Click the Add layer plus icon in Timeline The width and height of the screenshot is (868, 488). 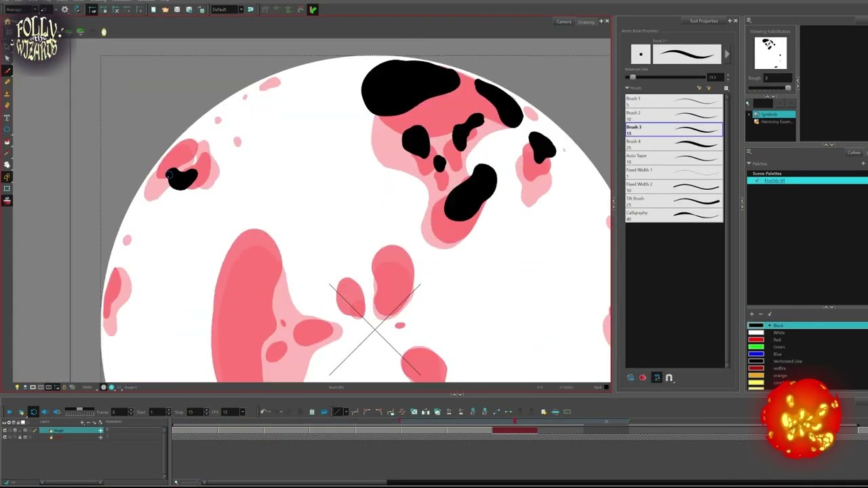pyautogui.click(x=82, y=422)
